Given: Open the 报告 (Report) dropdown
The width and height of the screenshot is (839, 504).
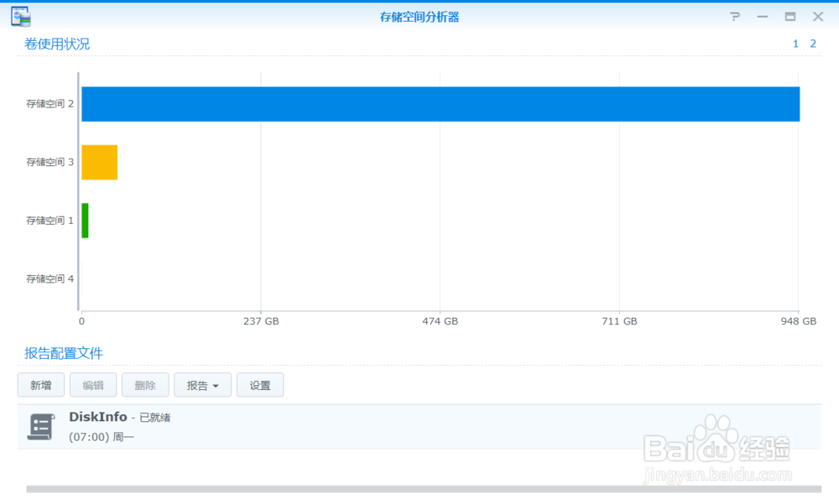Looking at the screenshot, I should pyautogui.click(x=202, y=385).
